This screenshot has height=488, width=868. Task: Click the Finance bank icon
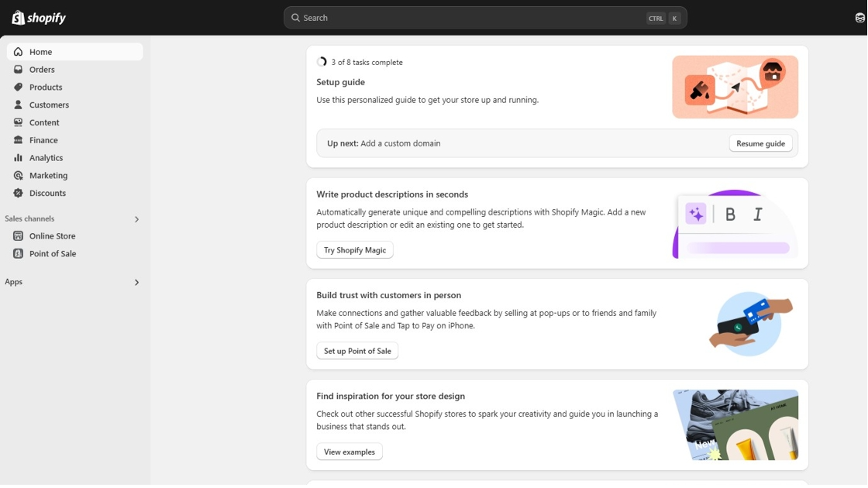19,140
